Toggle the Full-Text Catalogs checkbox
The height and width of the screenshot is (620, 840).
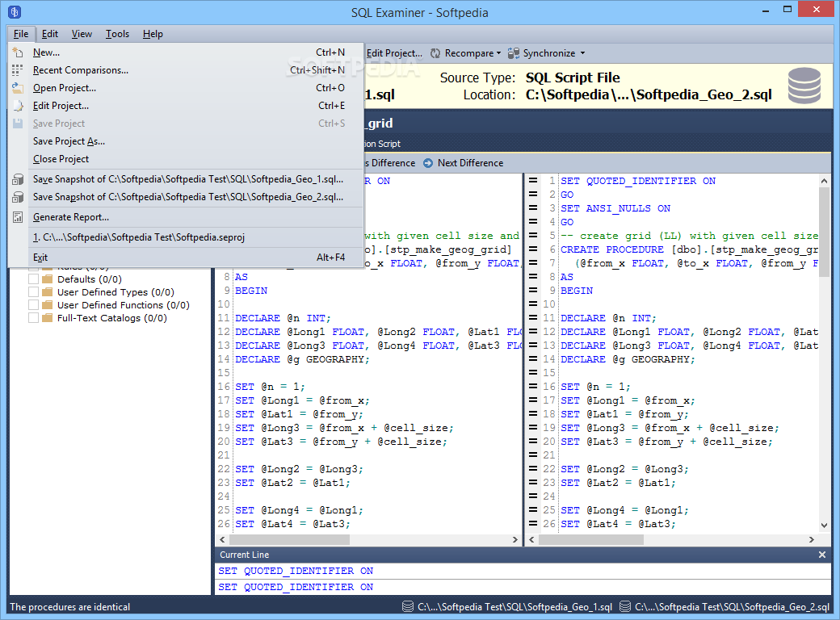coord(33,318)
